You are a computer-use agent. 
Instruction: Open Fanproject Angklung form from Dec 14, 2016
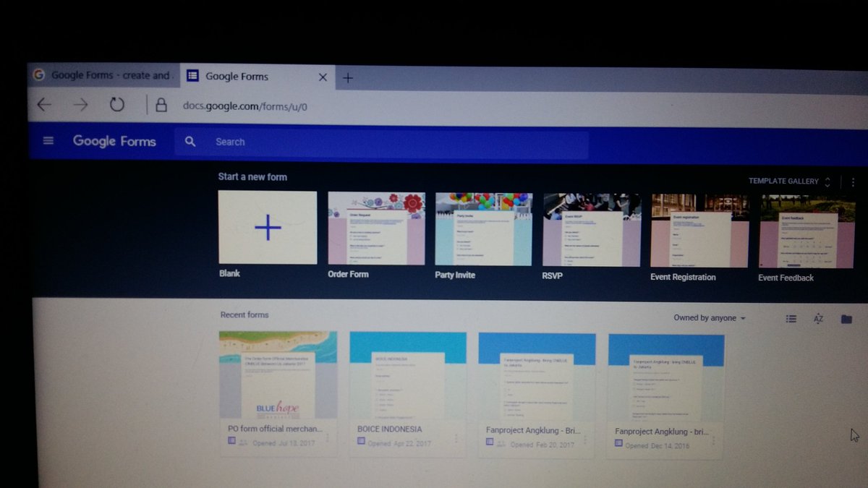[665, 378]
